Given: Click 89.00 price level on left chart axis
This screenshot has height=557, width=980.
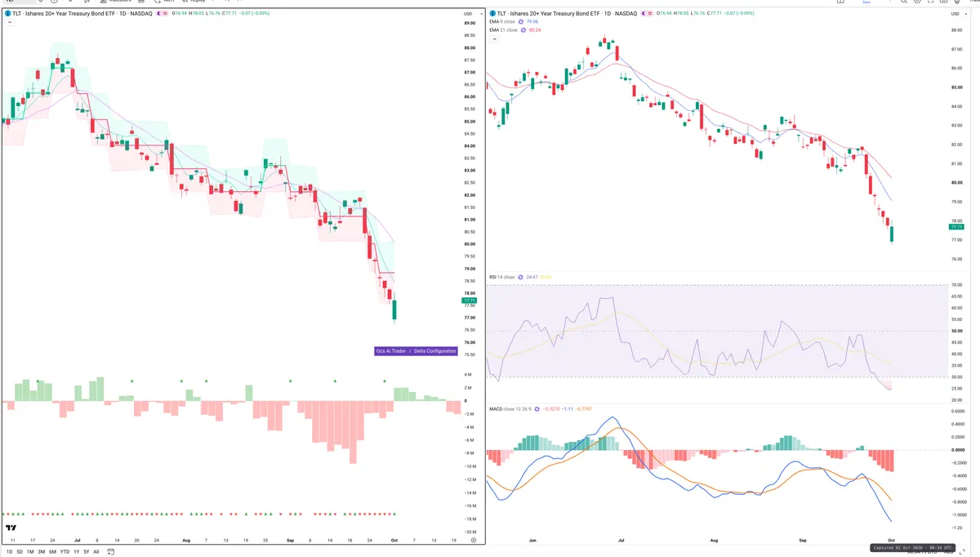Looking at the screenshot, I should pos(469,23).
